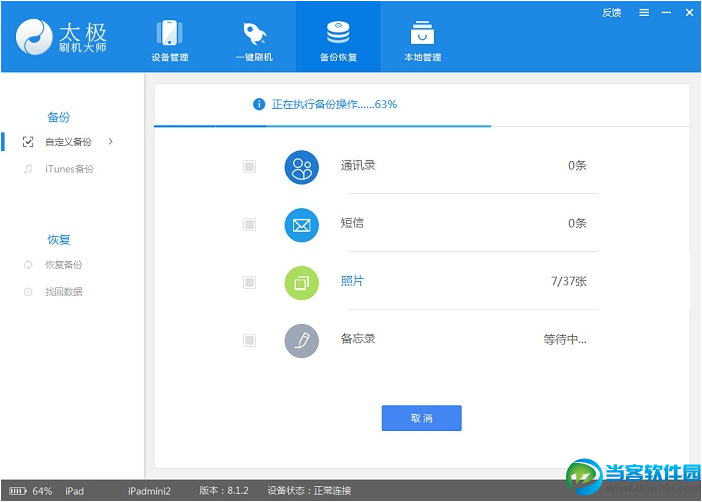Tick the 通讯录 checkbox

249,167
